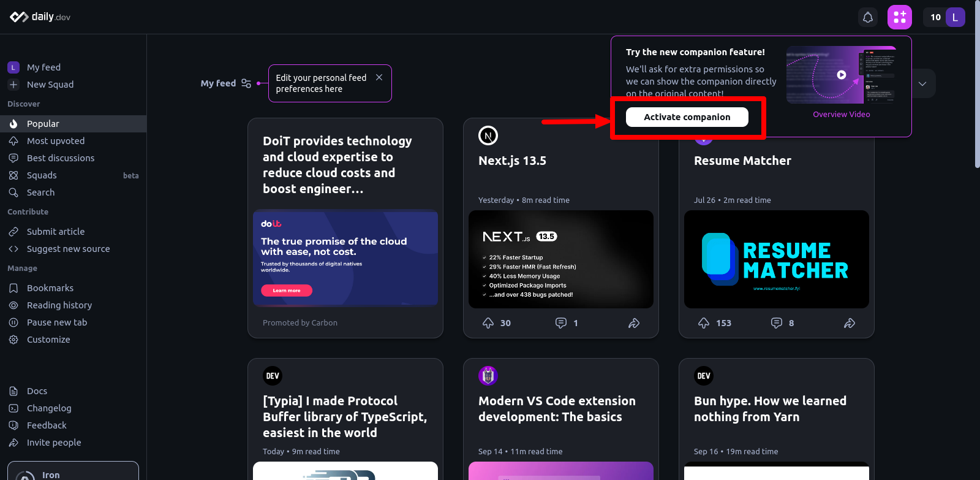The image size is (980, 480).
Task: Close the personal feed preferences tooltip
Action: (379, 77)
